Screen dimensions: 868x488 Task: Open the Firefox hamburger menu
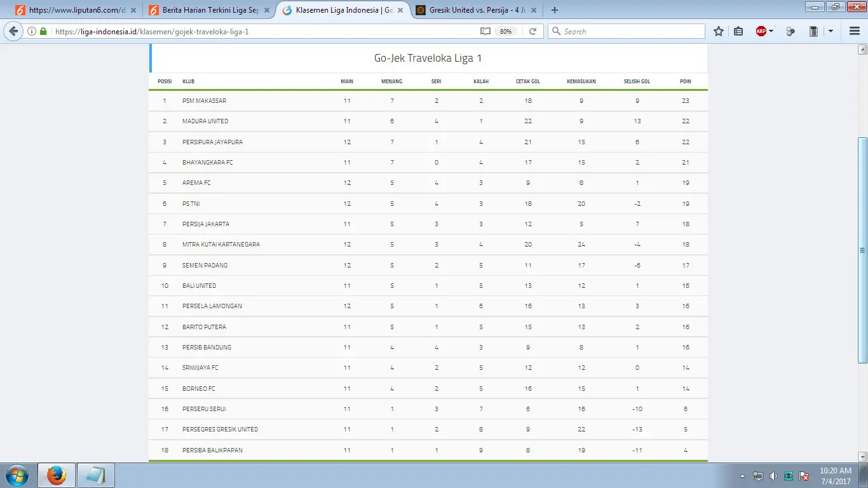(x=855, y=31)
